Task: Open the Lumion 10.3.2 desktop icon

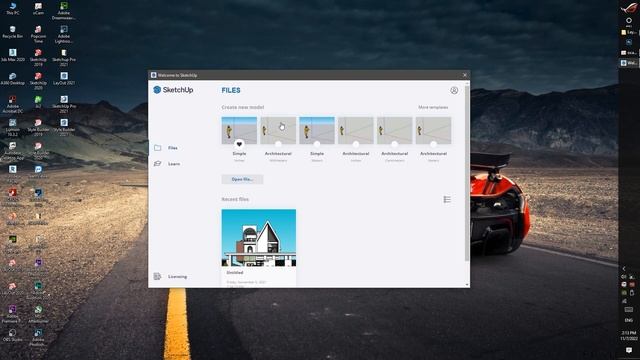Action: coord(13,127)
